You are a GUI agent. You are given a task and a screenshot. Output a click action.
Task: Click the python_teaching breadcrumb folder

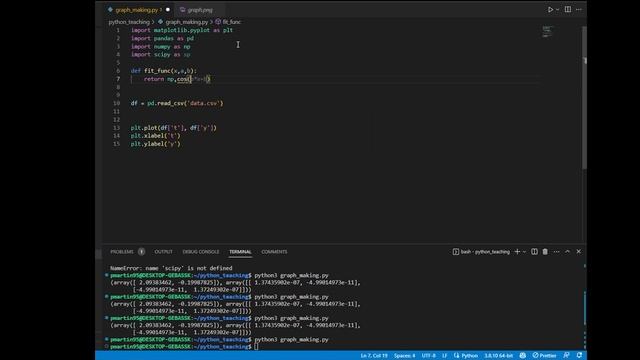(129, 22)
